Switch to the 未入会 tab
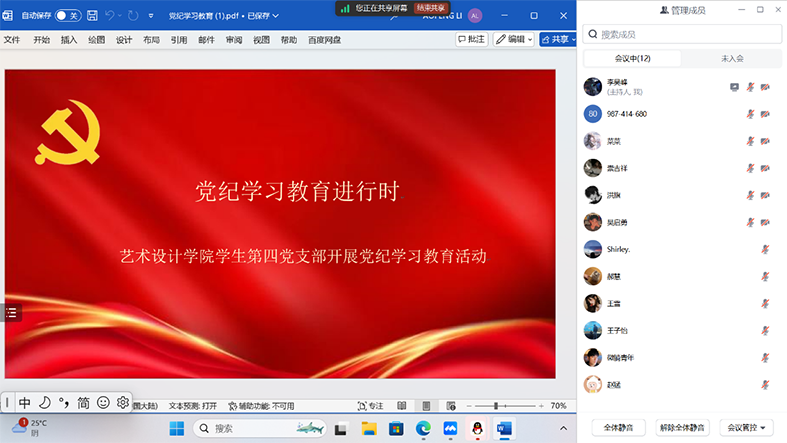This screenshot has width=787, height=443. pyautogui.click(x=732, y=58)
